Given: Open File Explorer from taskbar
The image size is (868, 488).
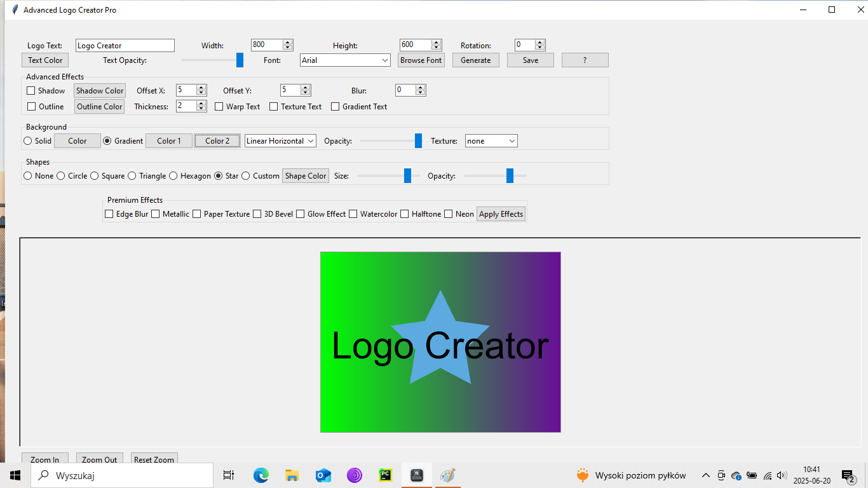Looking at the screenshot, I should (x=292, y=475).
